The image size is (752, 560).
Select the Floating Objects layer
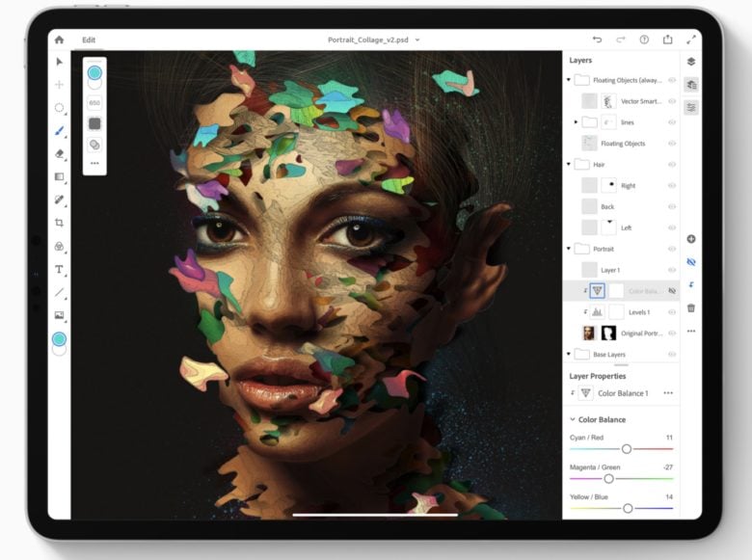coord(621,144)
